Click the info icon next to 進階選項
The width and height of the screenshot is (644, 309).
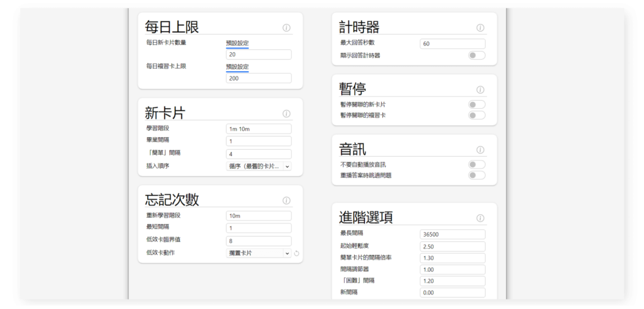480,218
